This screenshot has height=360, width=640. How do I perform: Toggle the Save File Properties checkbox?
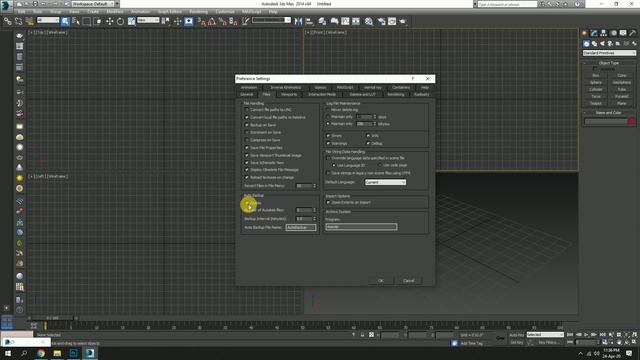click(x=247, y=148)
